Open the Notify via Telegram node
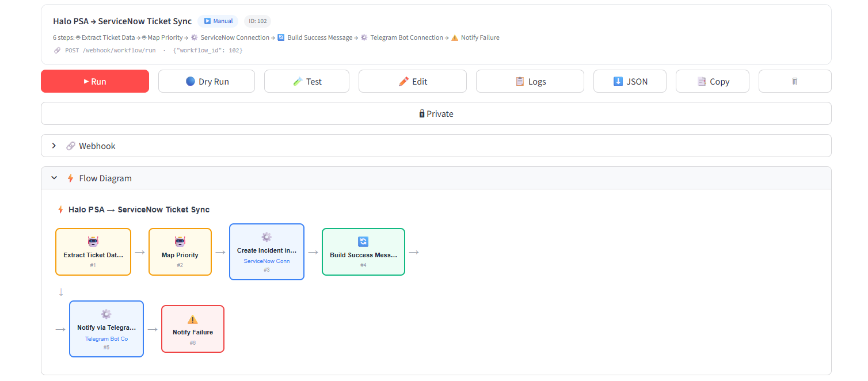 pyautogui.click(x=106, y=329)
